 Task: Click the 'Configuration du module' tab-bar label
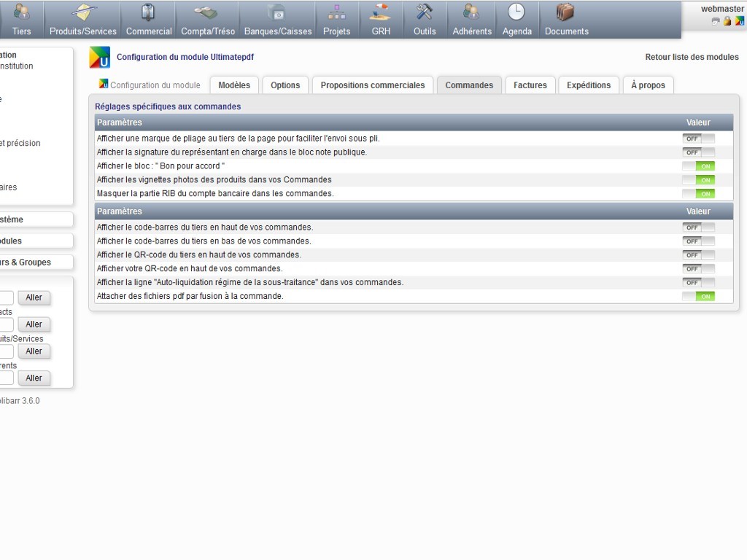(x=155, y=85)
